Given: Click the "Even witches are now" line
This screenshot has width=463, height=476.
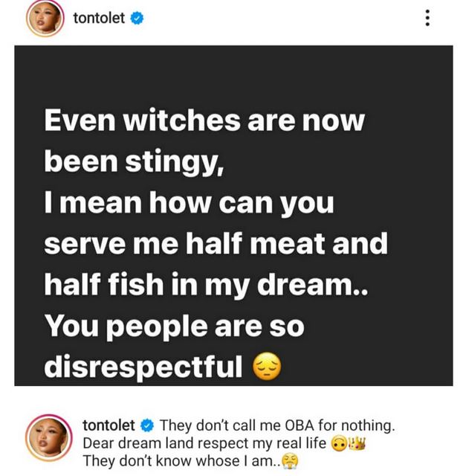Looking at the screenshot, I should click(x=204, y=122).
